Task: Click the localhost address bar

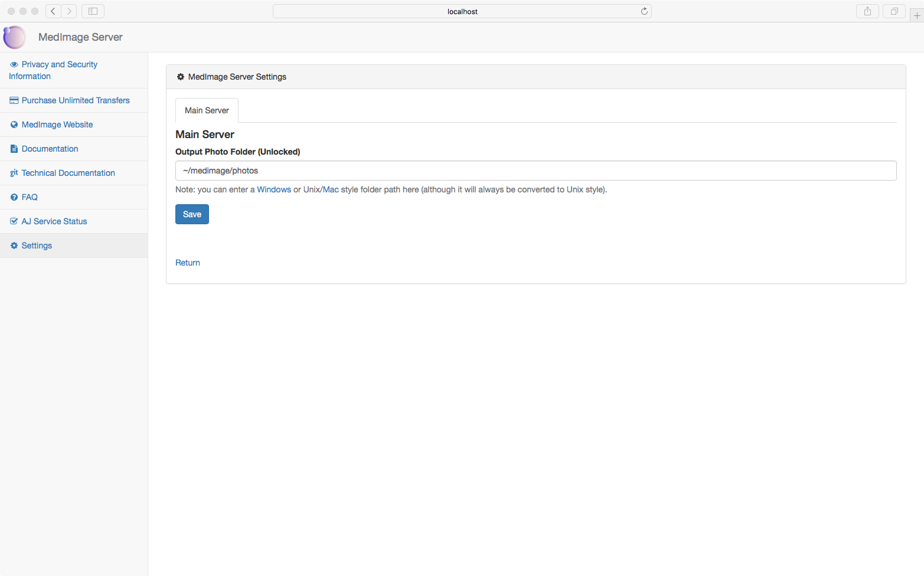Action: tap(462, 11)
